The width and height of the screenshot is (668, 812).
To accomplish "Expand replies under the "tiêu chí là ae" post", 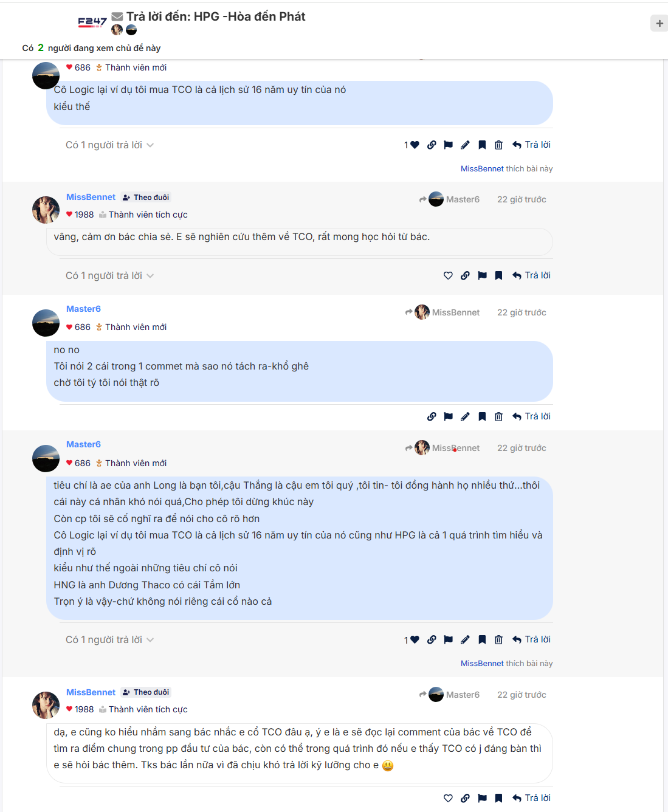I will [109, 640].
